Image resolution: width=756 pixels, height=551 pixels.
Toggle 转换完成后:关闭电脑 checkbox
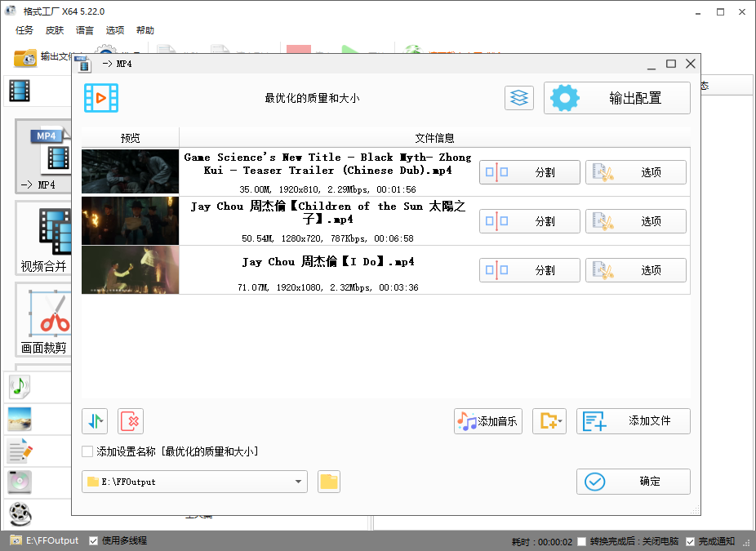click(x=582, y=541)
